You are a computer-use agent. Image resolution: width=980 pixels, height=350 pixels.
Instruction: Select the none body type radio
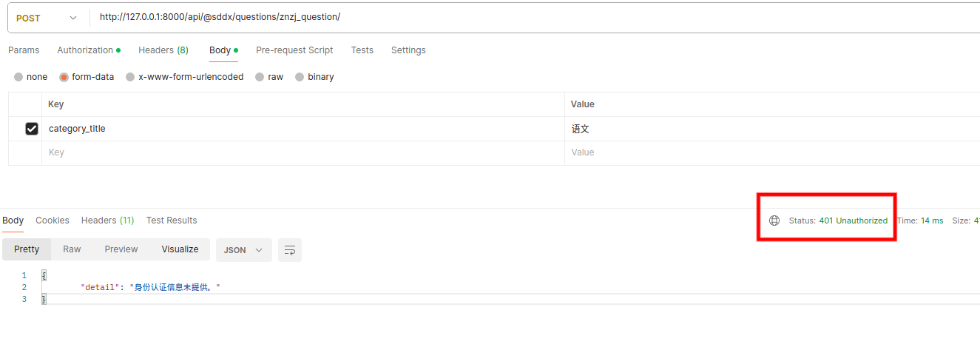tap(18, 77)
